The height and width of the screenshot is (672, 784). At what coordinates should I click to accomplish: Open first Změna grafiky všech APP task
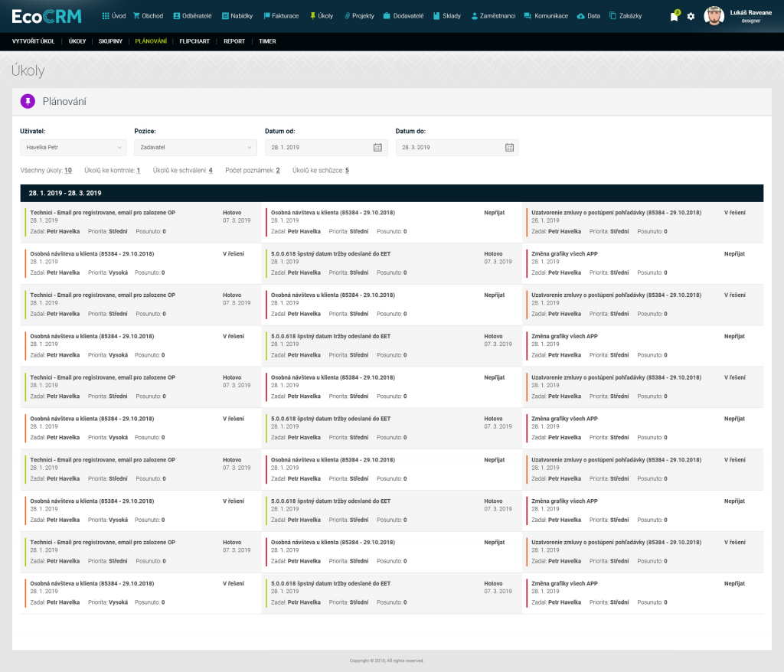point(564,253)
